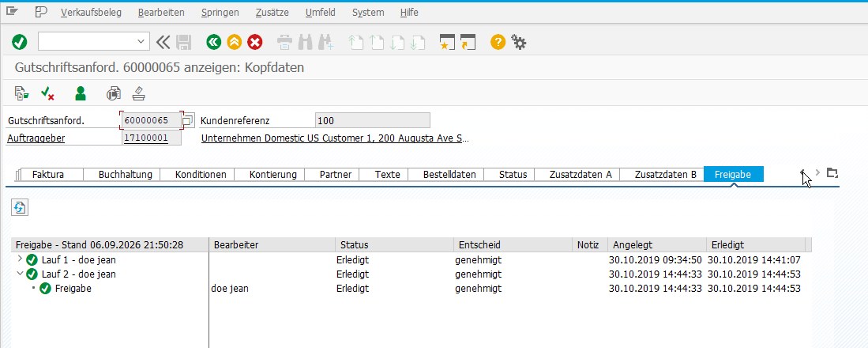Open the Springen menu
Image resolution: width=868 pixels, height=348 pixels.
pyautogui.click(x=220, y=12)
